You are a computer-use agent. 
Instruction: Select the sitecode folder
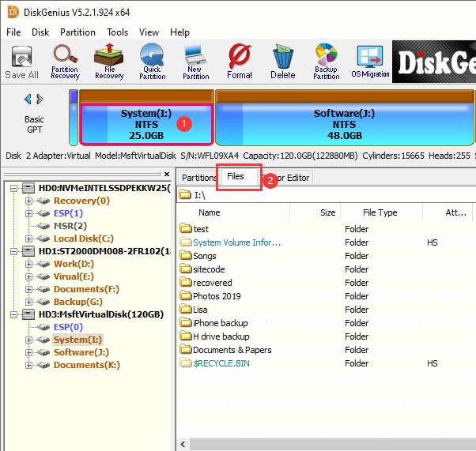[x=209, y=269]
